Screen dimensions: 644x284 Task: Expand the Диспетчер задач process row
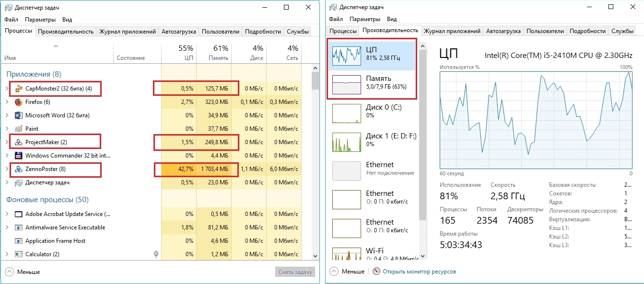tap(7, 182)
